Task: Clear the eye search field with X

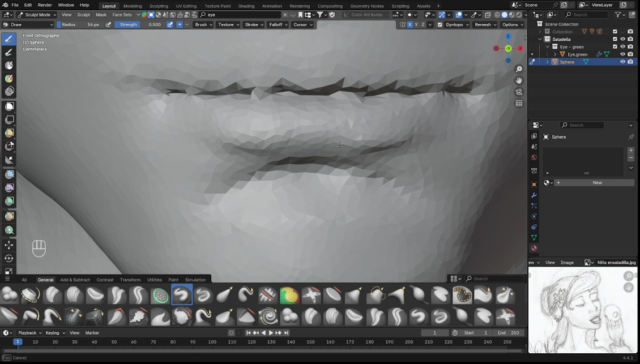Action: [x=285, y=15]
